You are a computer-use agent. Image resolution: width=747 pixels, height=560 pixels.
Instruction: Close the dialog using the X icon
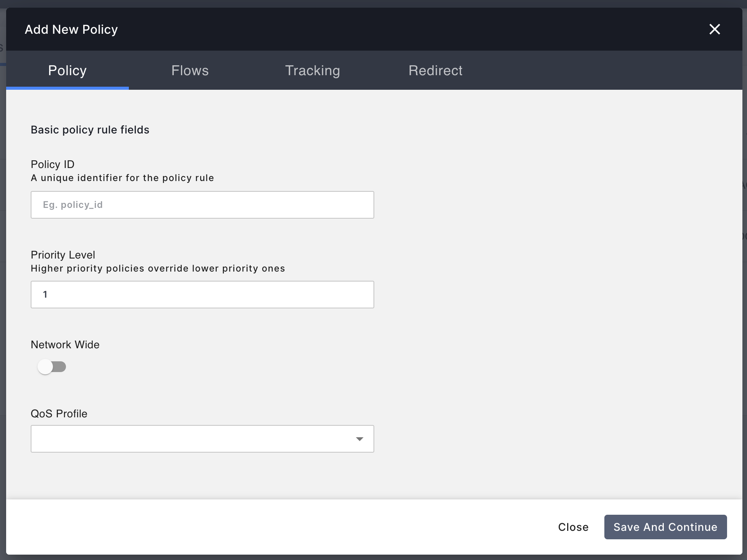coord(714,29)
